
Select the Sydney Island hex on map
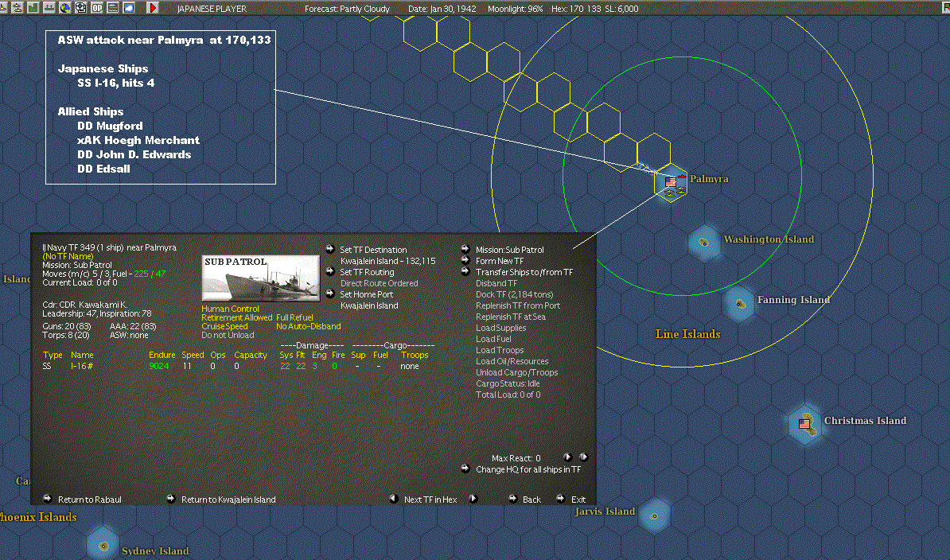pyautogui.click(x=103, y=546)
